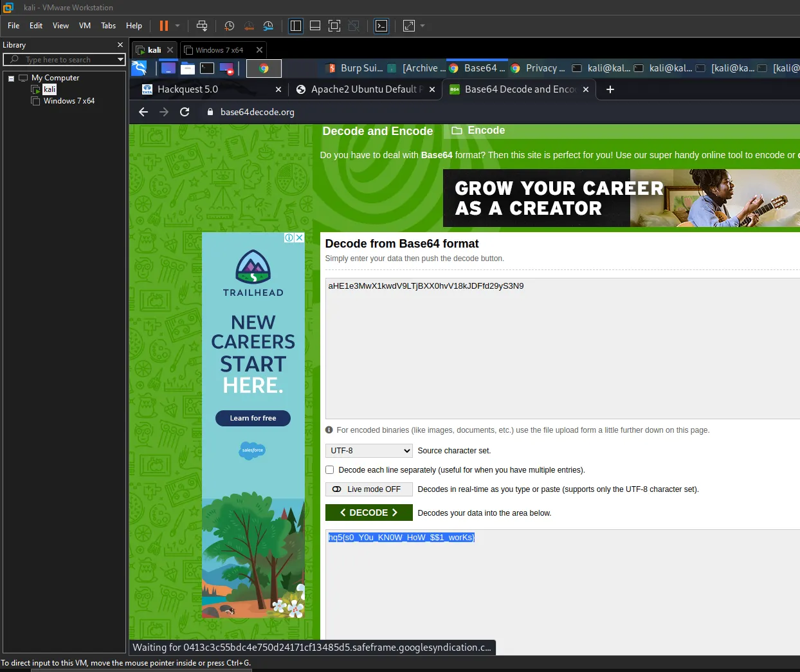
Task: Go forward in the browser
Action: pyautogui.click(x=164, y=112)
